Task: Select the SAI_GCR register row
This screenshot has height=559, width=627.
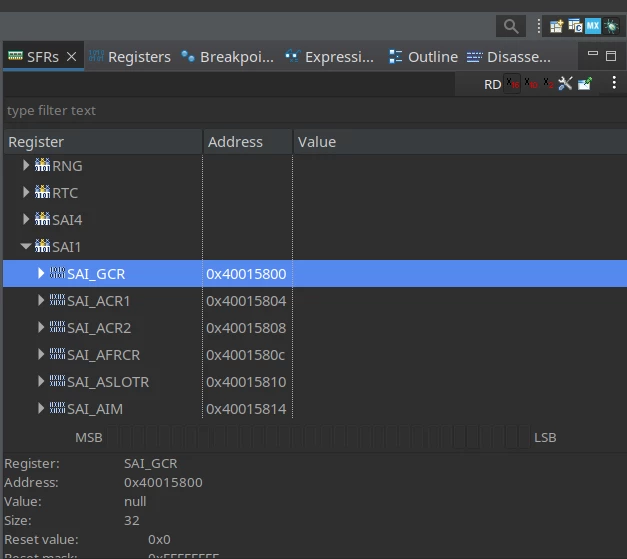Action: (x=315, y=274)
